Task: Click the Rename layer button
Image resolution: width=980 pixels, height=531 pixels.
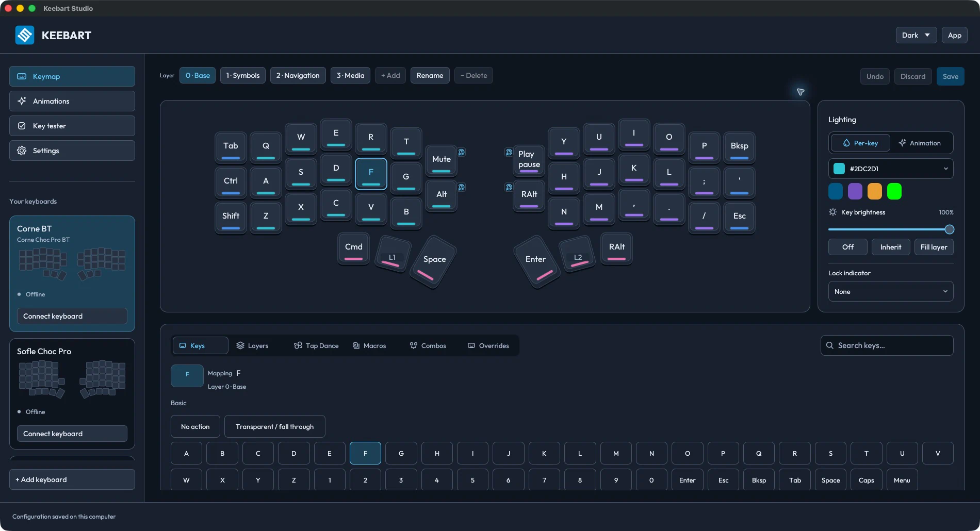Action: (430, 75)
